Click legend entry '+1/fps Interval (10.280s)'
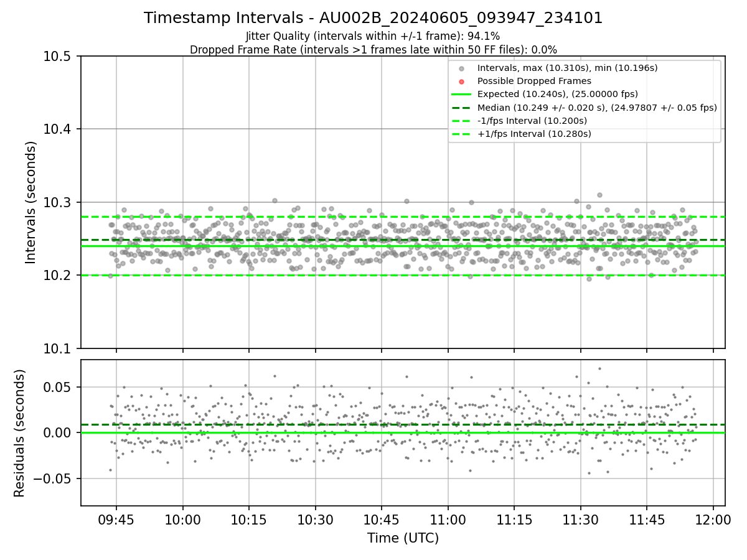 pyautogui.click(x=534, y=134)
